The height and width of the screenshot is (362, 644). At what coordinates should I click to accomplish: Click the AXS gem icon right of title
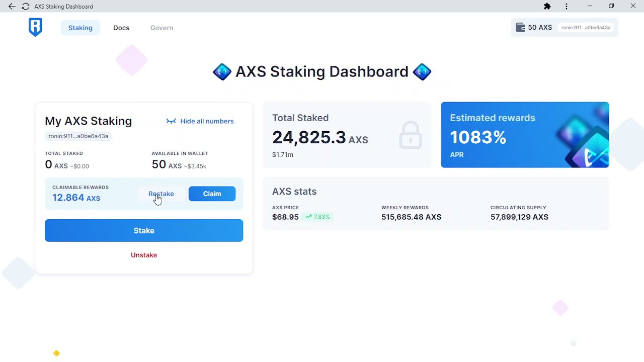point(422,72)
